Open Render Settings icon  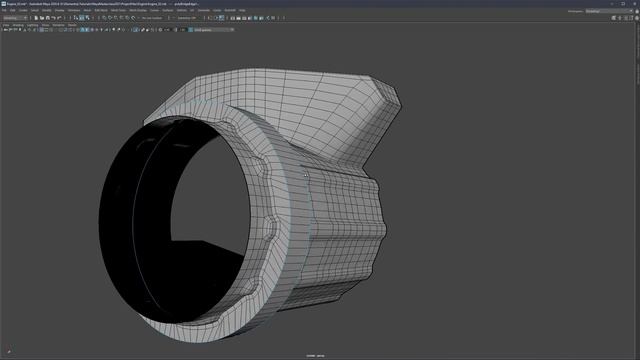click(250, 18)
